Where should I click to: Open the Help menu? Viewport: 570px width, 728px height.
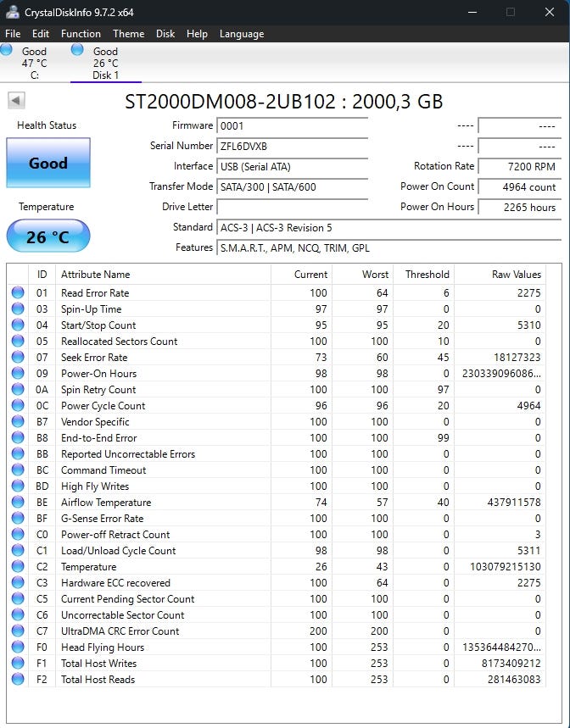[x=197, y=33]
